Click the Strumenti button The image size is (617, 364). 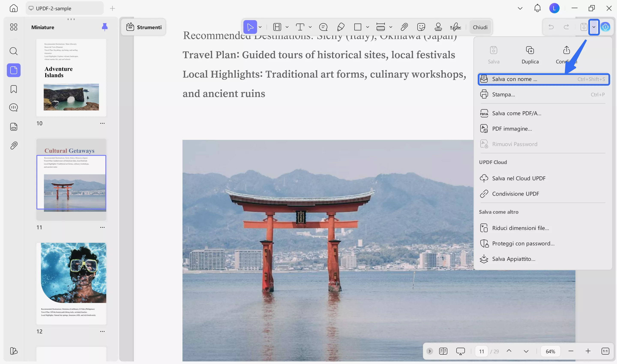click(x=144, y=27)
